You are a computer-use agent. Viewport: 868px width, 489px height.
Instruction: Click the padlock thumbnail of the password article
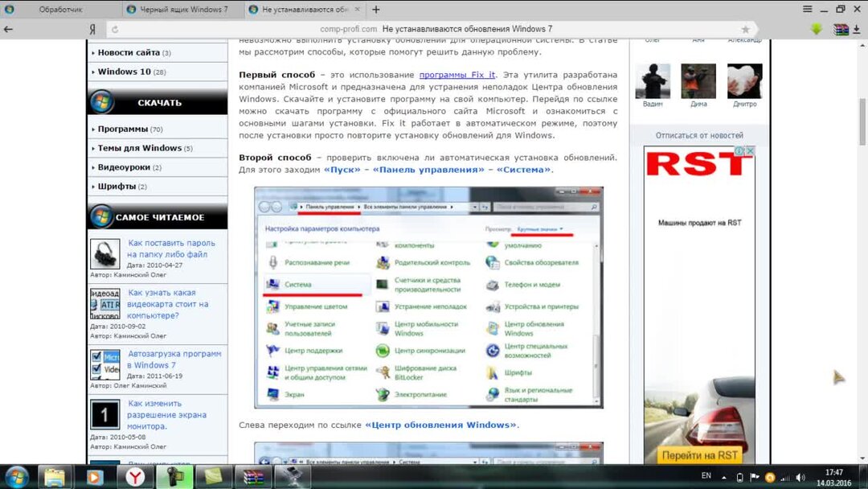pyautogui.click(x=104, y=253)
